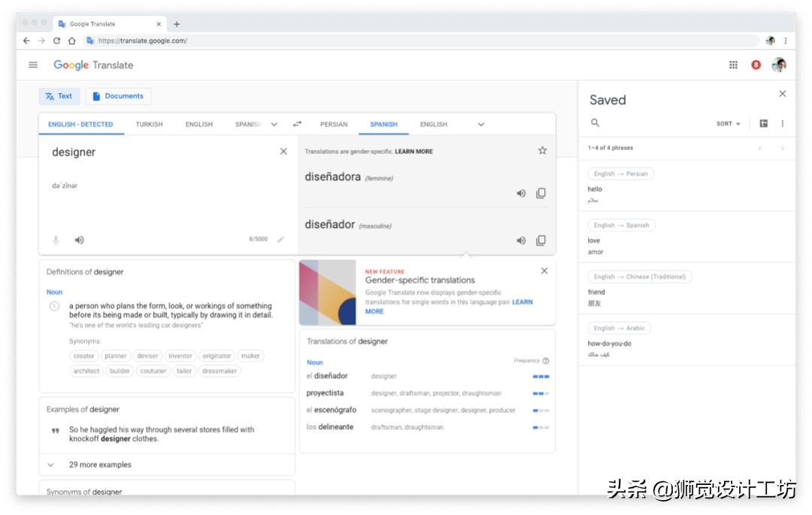Dismiss the gender-specific feature card
This screenshot has width=812, height=515.
click(x=544, y=271)
